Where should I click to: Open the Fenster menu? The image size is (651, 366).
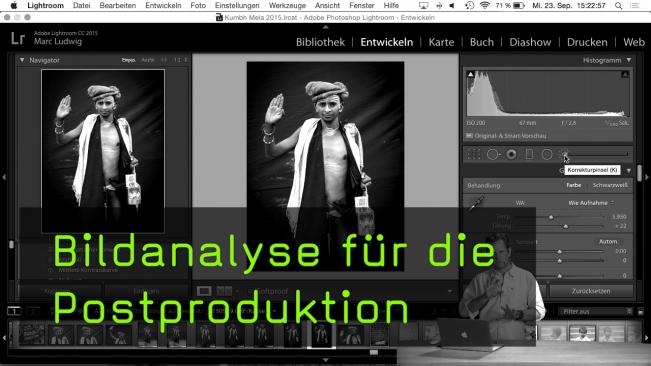(x=362, y=5)
